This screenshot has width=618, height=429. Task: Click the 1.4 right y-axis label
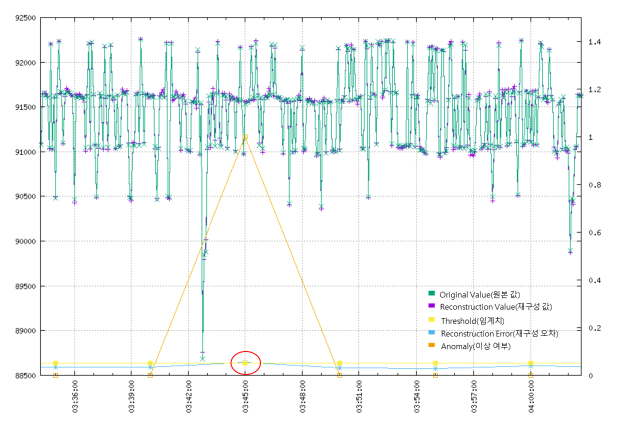594,42
